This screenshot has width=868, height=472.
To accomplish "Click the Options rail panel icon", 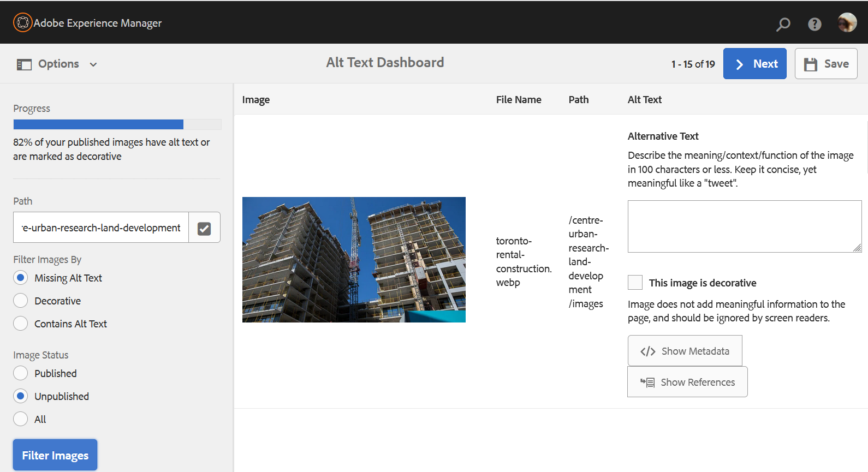I will tap(24, 64).
